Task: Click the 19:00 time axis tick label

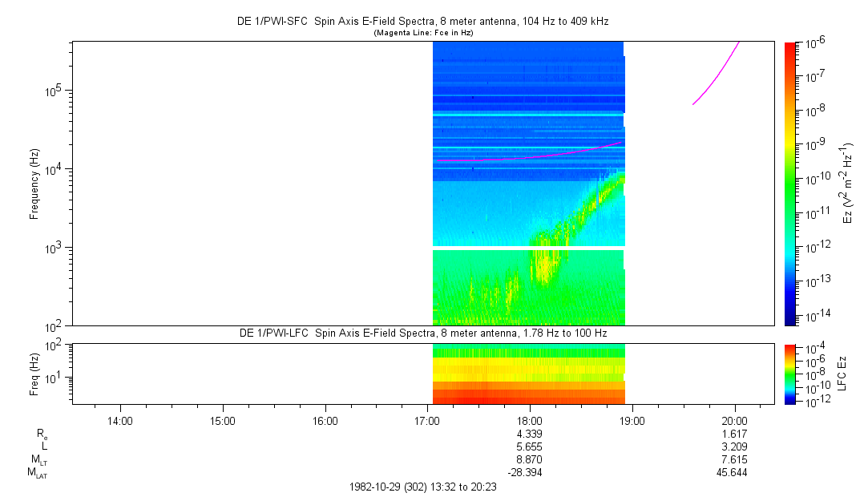Action: 632,420
